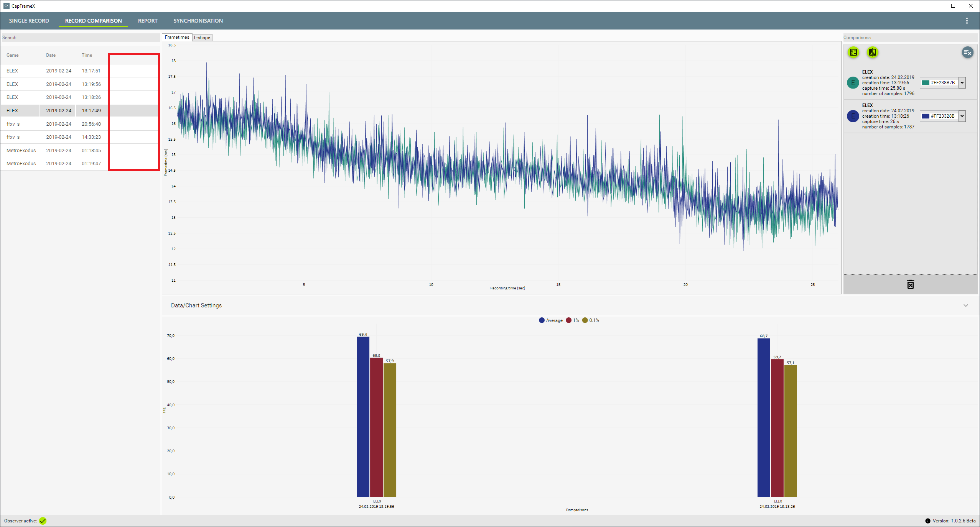
Task: Click the green compare/flip icon button
Action: pos(873,53)
